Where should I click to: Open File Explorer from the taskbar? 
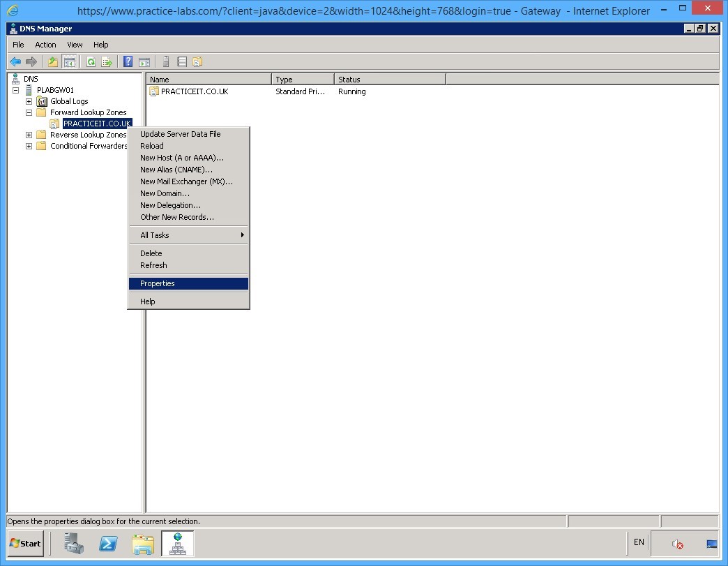click(x=143, y=544)
